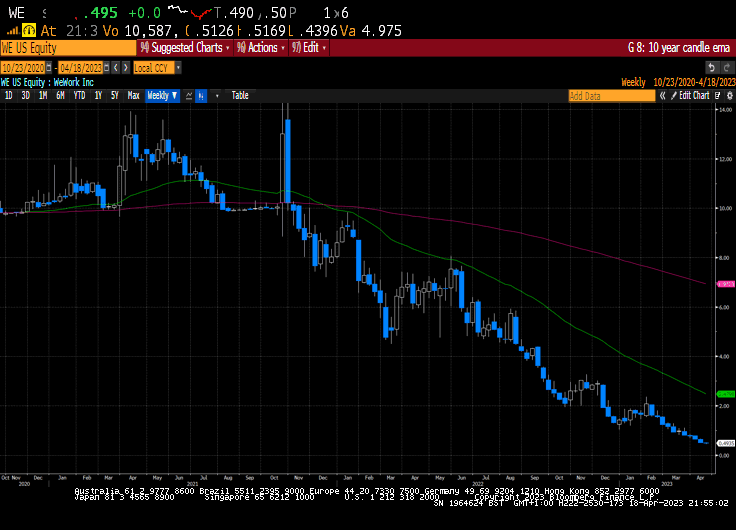This screenshot has width=736, height=530.
Task: Switch range to 6M
Action: (x=60, y=96)
